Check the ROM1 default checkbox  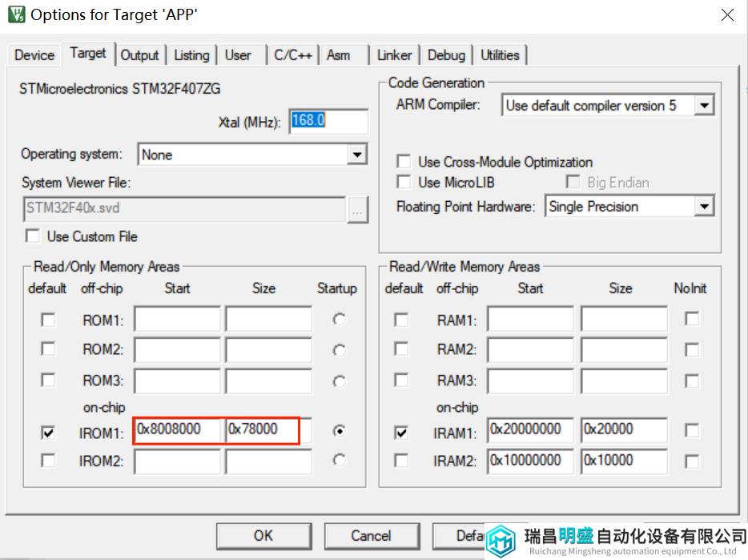coord(48,320)
